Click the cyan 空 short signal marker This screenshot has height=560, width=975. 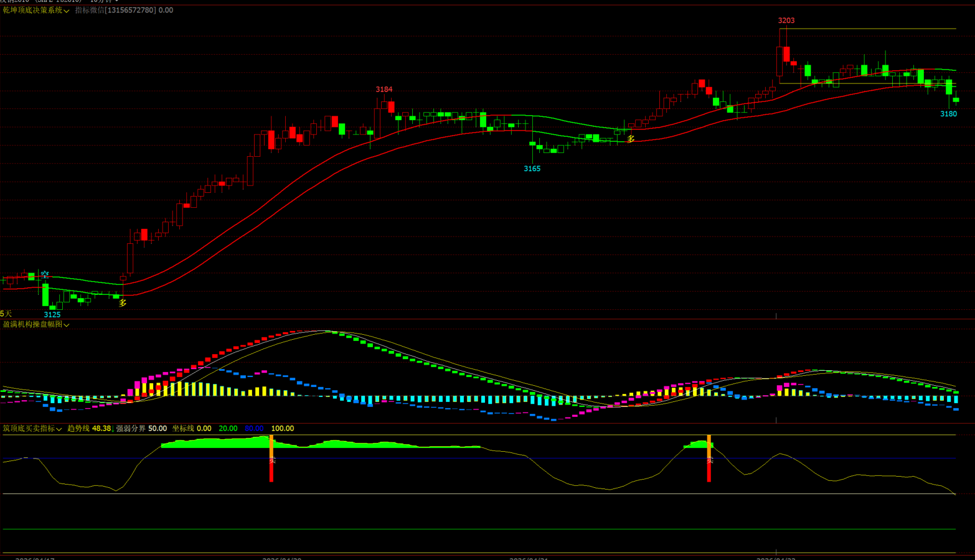click(x=45, y=274)
